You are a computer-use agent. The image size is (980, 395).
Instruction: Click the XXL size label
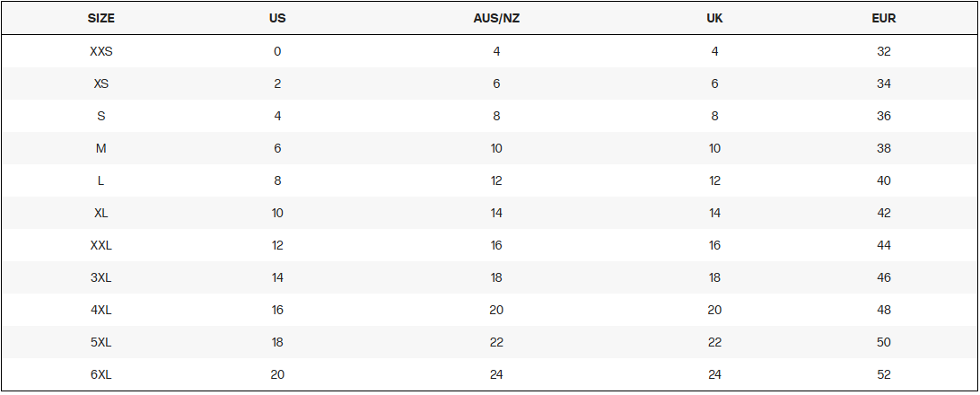101,245
